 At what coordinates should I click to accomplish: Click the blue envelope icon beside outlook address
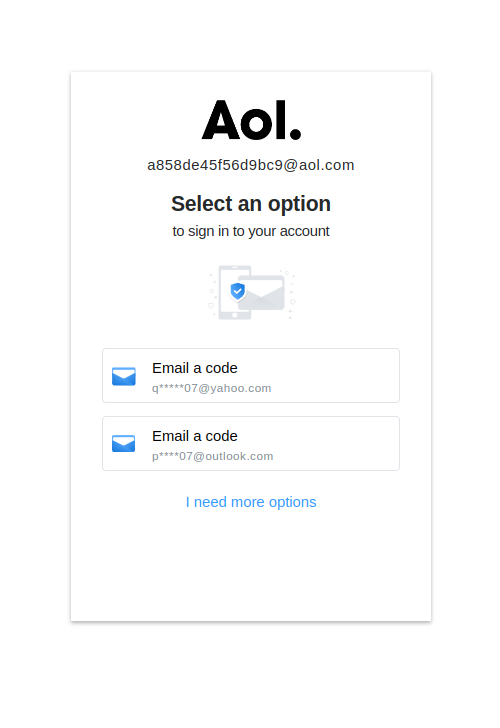[x=123, y=443]
